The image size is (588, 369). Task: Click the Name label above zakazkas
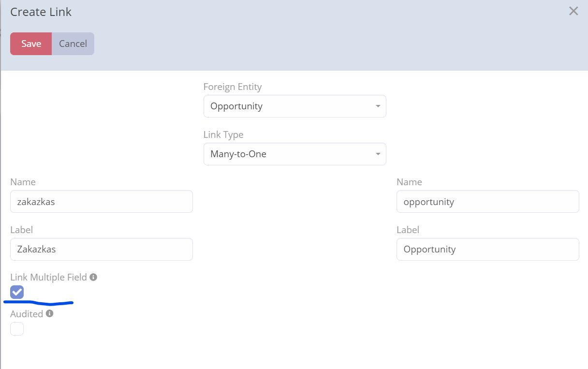tap(23, 182)
